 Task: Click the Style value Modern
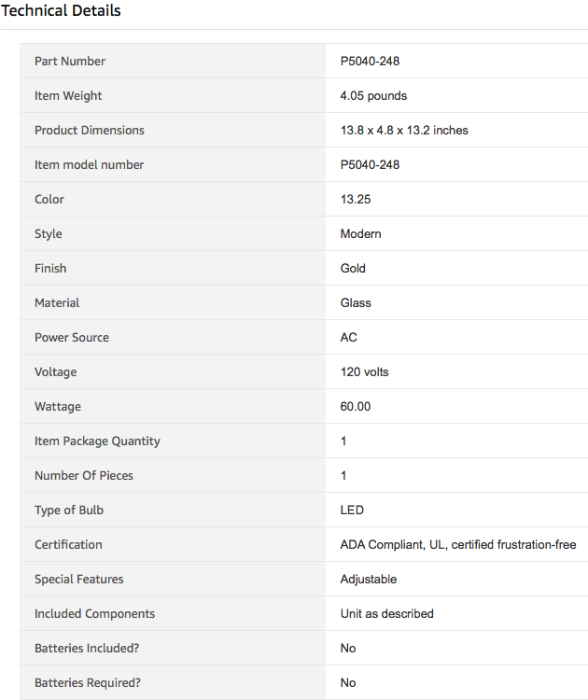[x=361, y=234]
